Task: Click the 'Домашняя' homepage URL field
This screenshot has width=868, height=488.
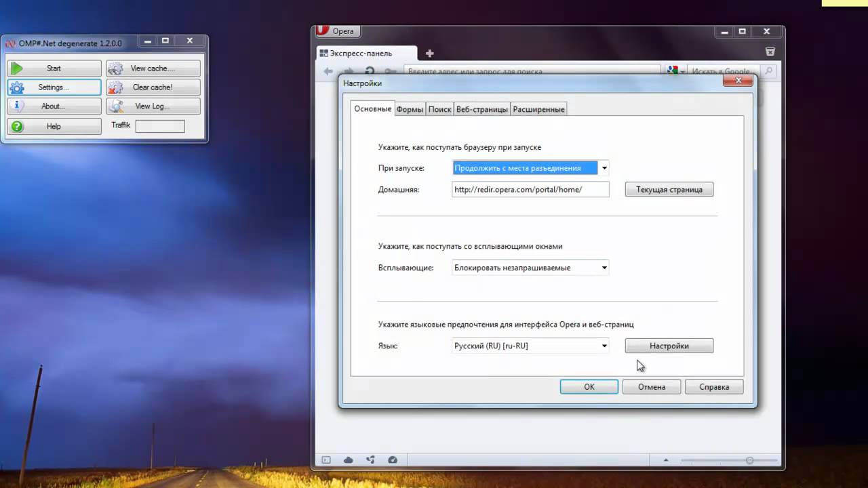Action: point(530,190)
